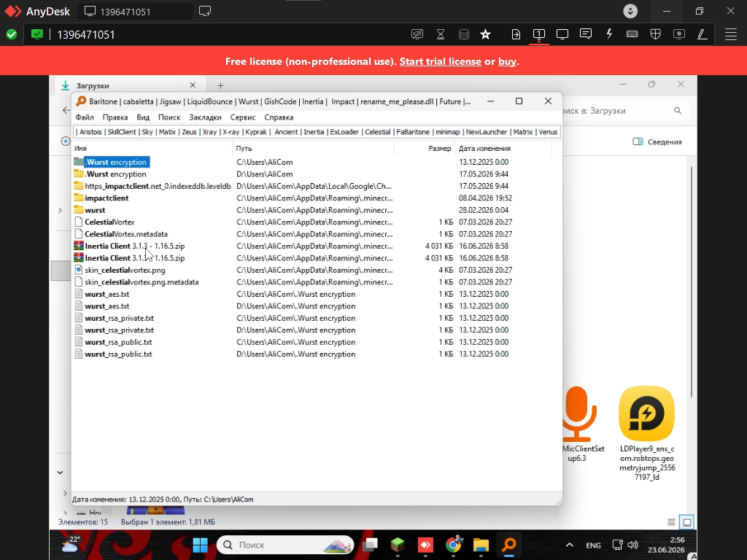Screen dimensions: 747x560
Task: Click the AnyDesk favorites star icon
Action: point(485,34)
